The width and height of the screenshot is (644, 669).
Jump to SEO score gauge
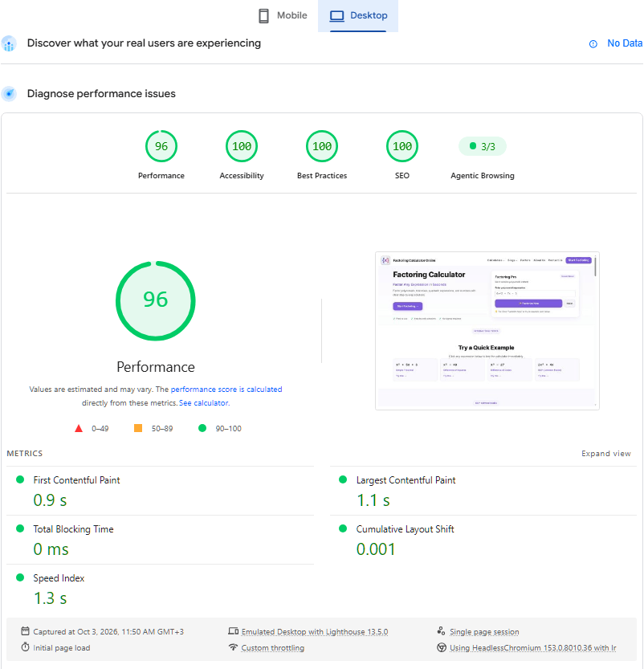pos(402,146)
